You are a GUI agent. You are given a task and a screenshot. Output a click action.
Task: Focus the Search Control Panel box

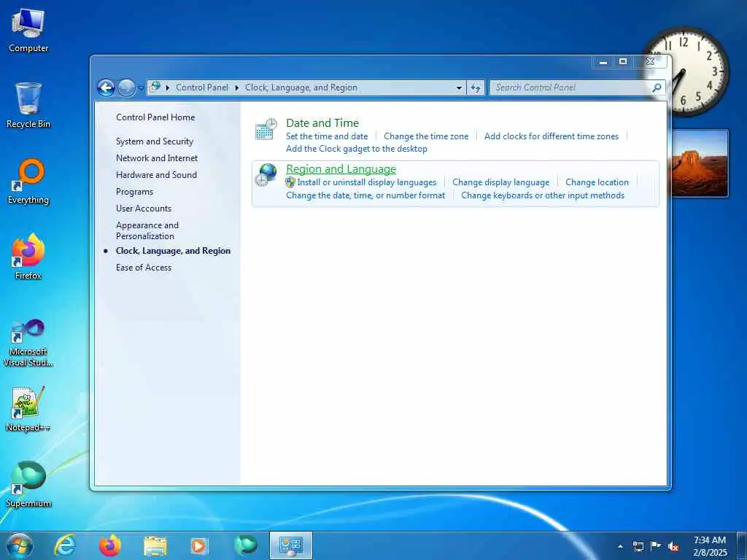coord(570,87)
